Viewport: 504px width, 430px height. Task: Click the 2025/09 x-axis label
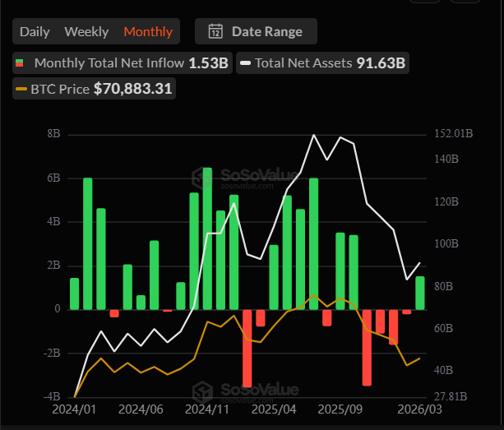(340, 409)
